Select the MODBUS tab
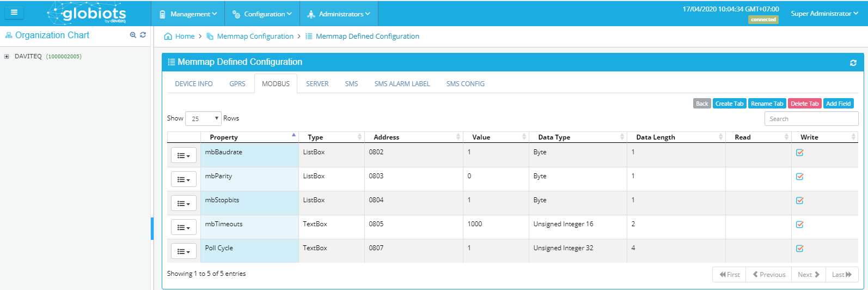 (276, 84)
